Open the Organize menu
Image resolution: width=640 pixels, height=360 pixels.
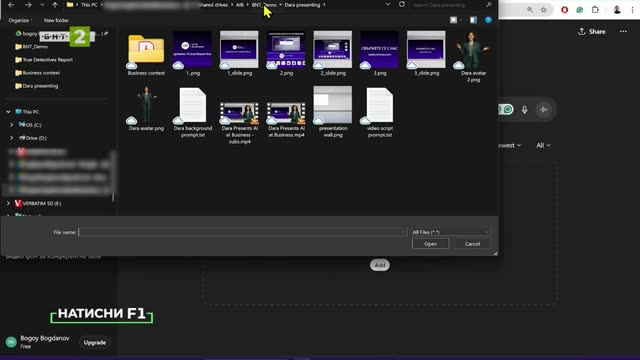pyautogui.click(x=20, y=20)
